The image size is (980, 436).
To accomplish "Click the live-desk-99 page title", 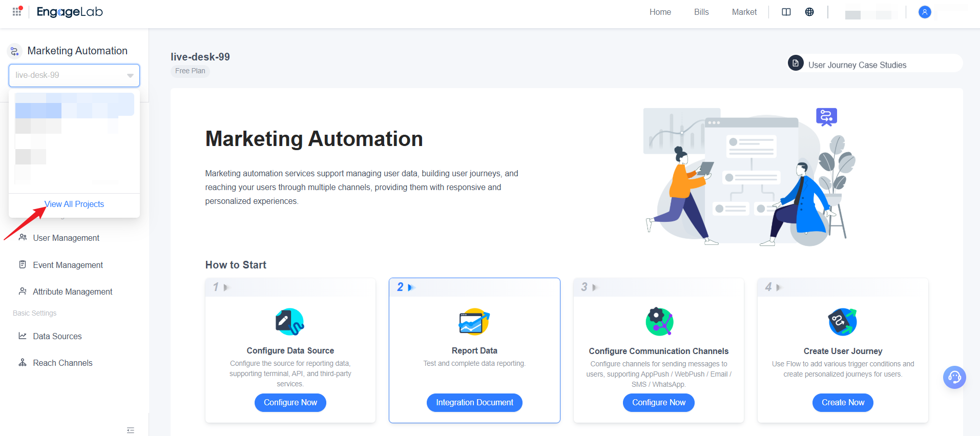I will point(200,57).
